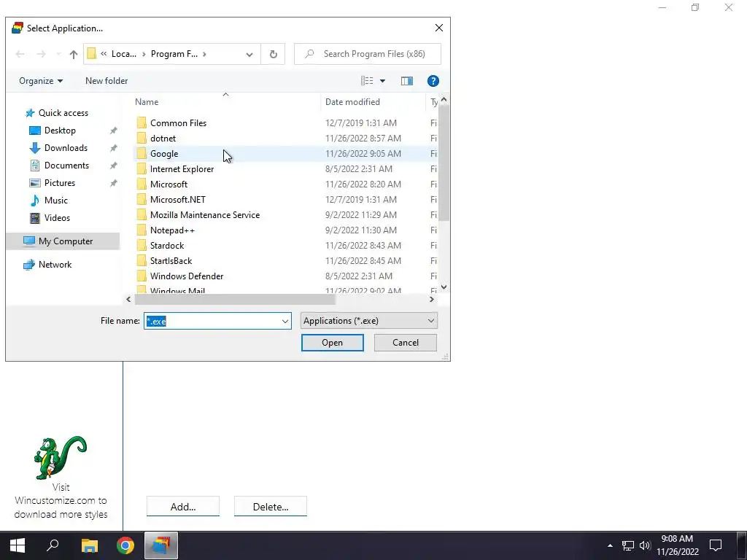
Task: Expand the address bar path history
Action: coord(249,54)
